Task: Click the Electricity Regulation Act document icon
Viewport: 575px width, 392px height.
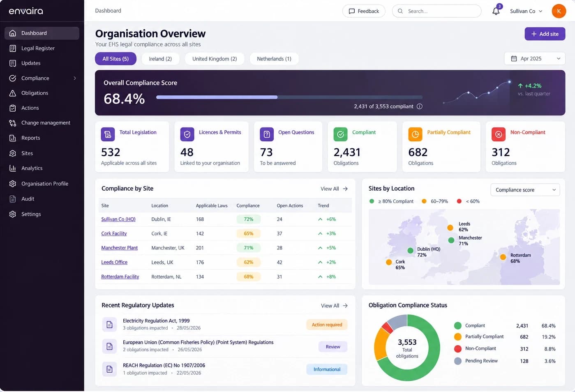Action: (x=109, y=325)
